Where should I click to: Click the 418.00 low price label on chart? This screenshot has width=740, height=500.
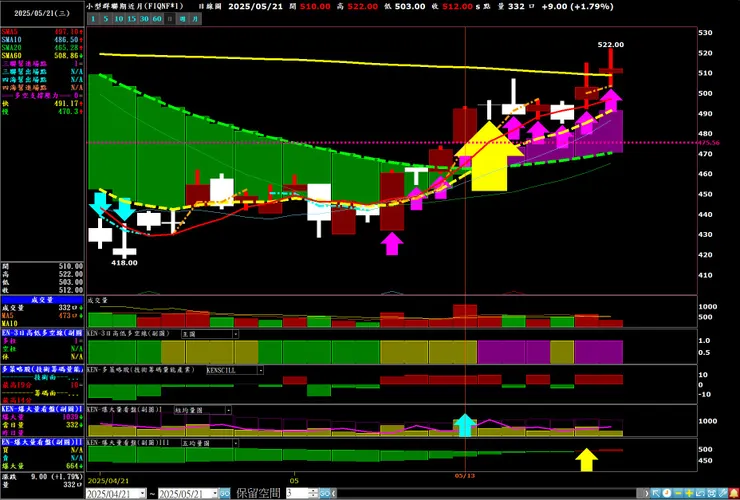(x=124, y=263)
